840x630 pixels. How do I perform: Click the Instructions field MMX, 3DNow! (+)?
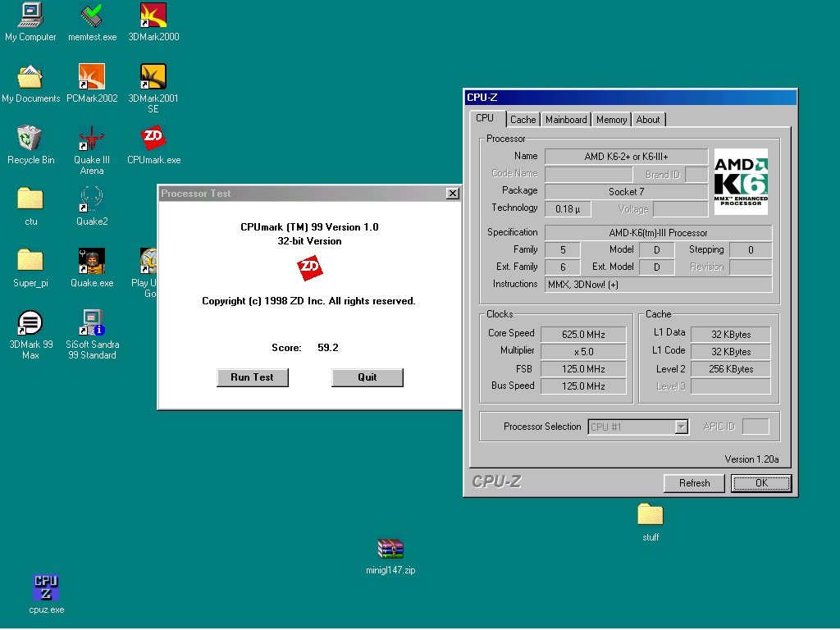[659, 285]
